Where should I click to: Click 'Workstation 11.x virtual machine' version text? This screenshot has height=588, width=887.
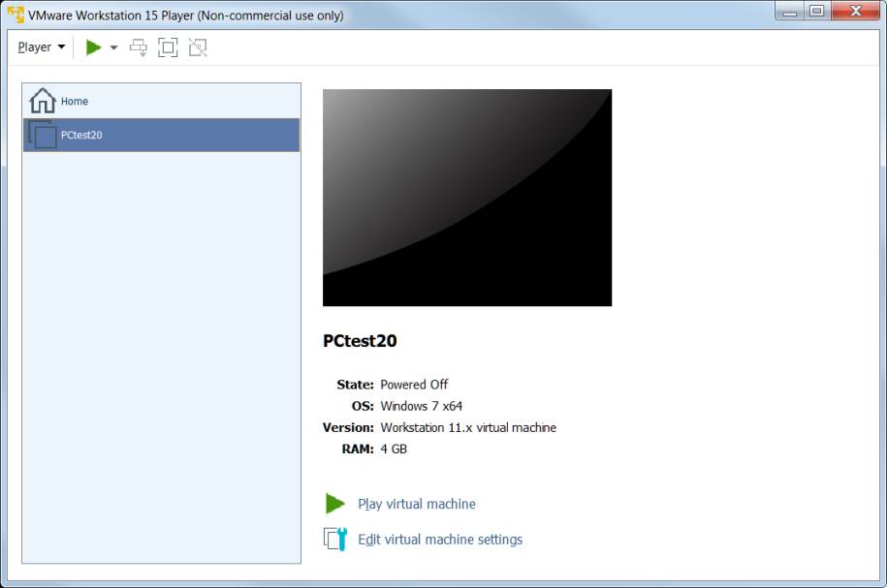point(468,427)
